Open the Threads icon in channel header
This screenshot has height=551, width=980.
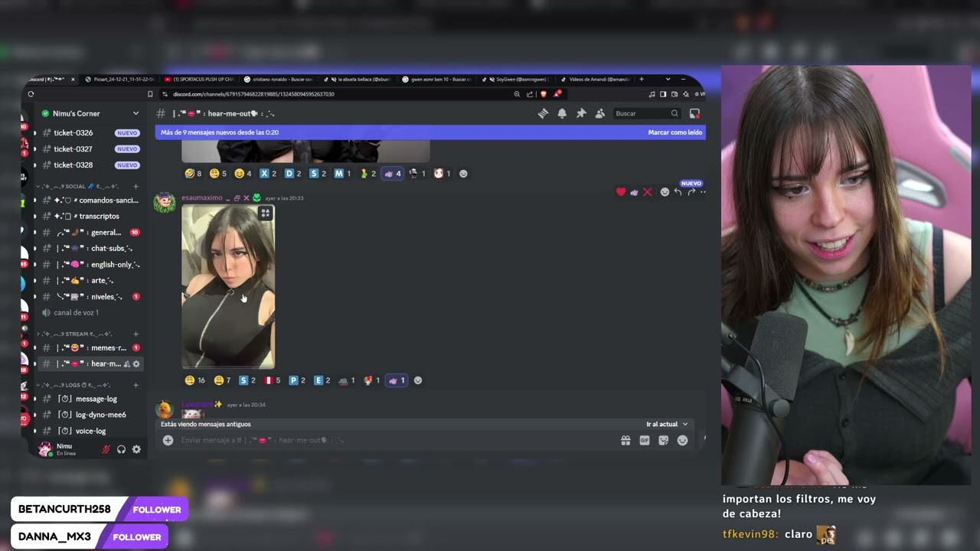point(543,113)
